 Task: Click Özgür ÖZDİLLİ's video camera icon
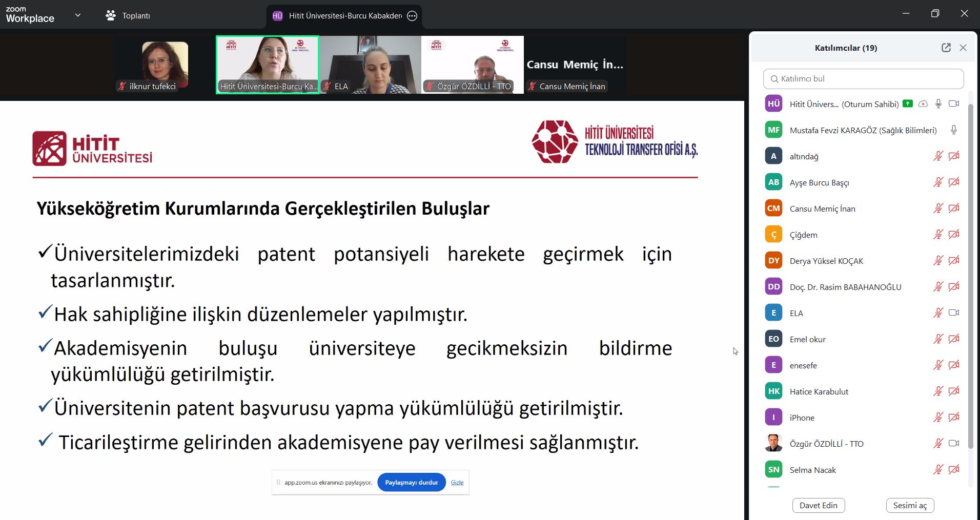pos(953,443)
